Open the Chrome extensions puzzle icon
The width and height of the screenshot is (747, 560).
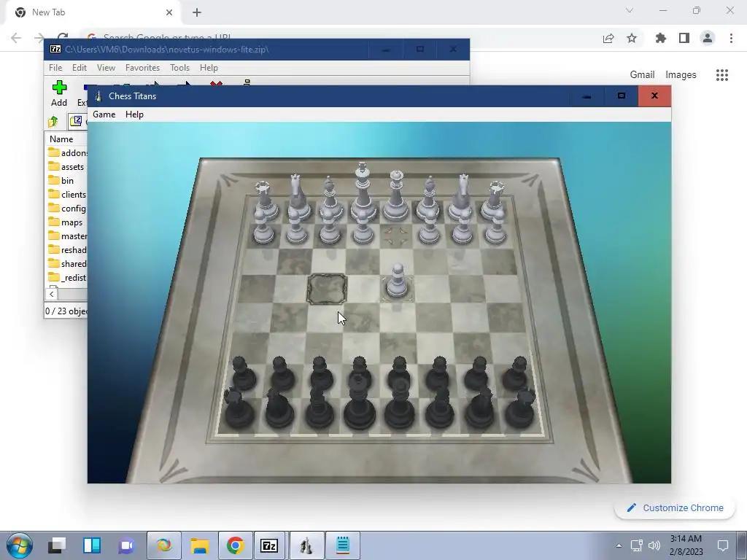[x=661, y=38]
